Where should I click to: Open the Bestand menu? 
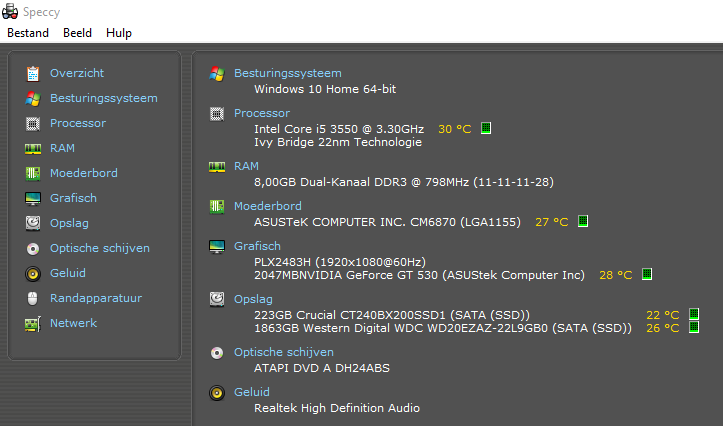[28, 33]
